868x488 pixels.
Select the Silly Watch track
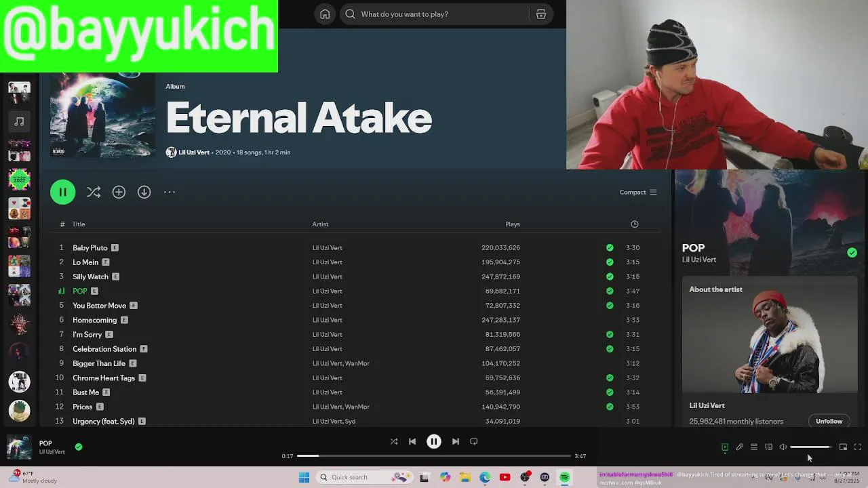click(x=90, y=277)
